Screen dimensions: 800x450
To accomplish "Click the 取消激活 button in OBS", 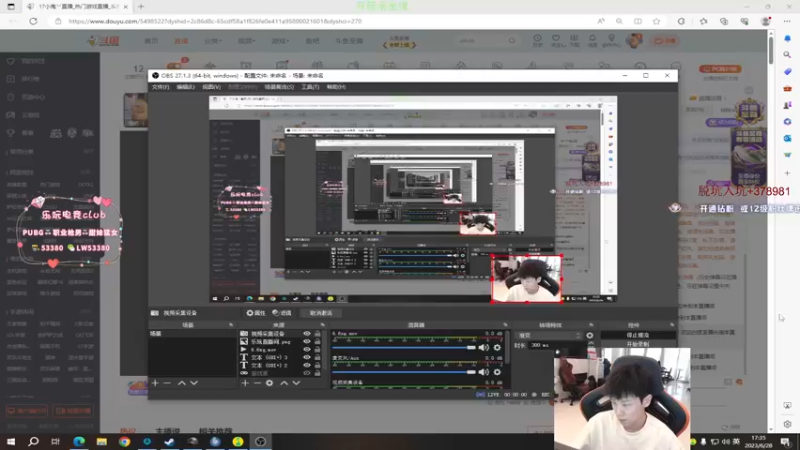I will pyautogui.click(x=321, y=313).
